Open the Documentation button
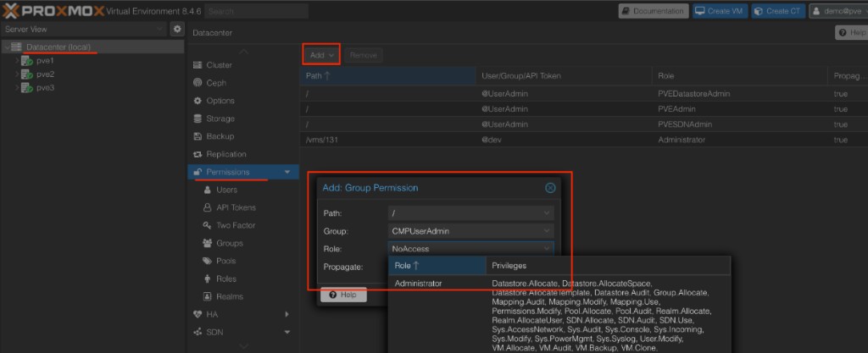The image size is (868, 353). [x=654, y=11]
